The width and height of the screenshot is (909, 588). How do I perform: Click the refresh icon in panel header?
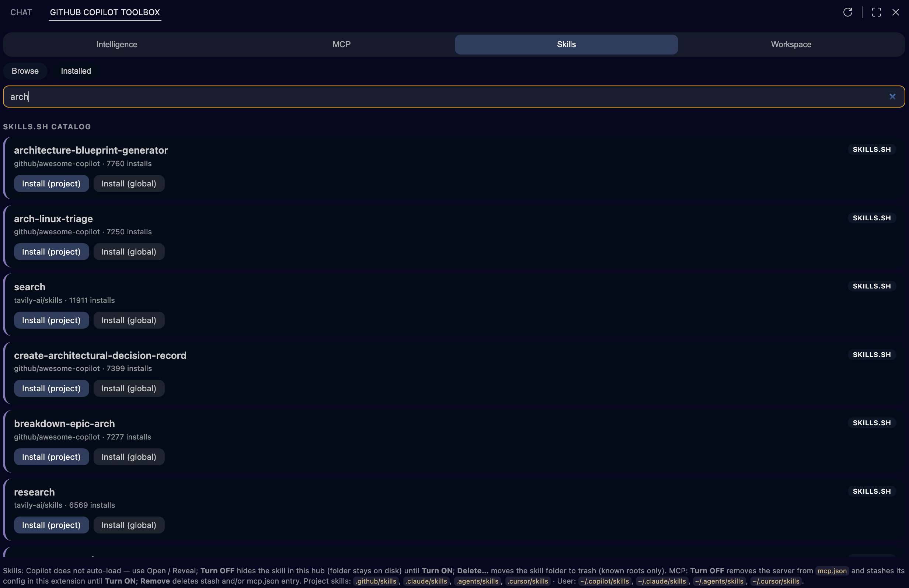tap(847, 12)
